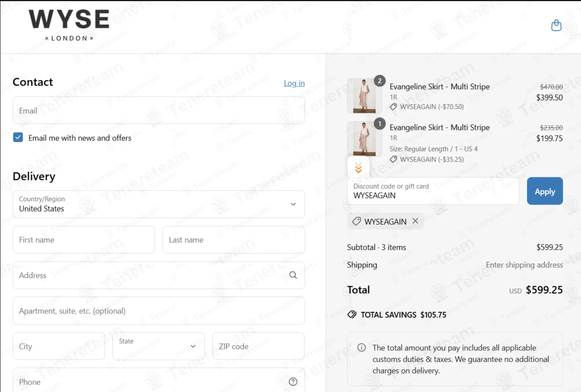Click the Discount code or gift card field

coord(433,191)
